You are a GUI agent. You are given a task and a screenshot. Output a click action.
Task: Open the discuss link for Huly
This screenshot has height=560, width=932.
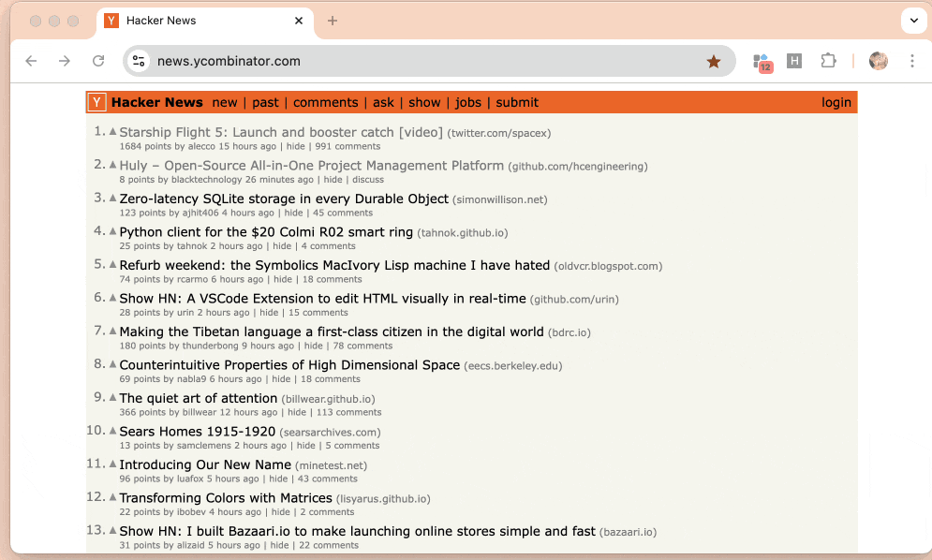click(368, 180)
